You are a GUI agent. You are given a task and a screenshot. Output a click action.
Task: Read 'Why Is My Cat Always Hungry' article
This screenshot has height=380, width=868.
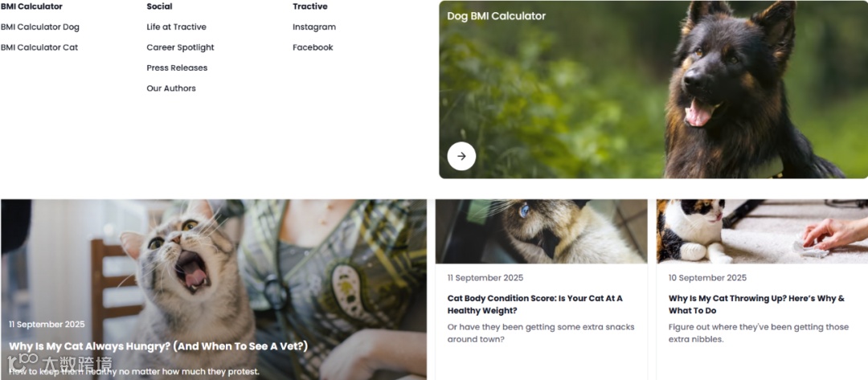click(x=158, y=347)
